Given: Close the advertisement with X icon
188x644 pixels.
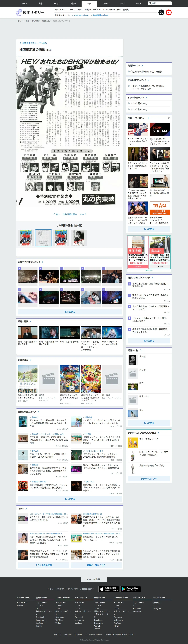Looking at the screenshot, I should [x=170, y=236].
